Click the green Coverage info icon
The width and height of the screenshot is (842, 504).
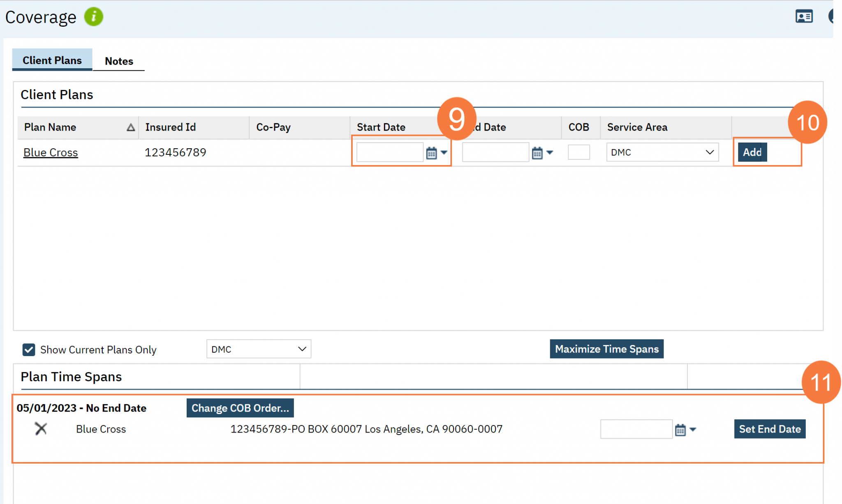[x=94, y=17]
